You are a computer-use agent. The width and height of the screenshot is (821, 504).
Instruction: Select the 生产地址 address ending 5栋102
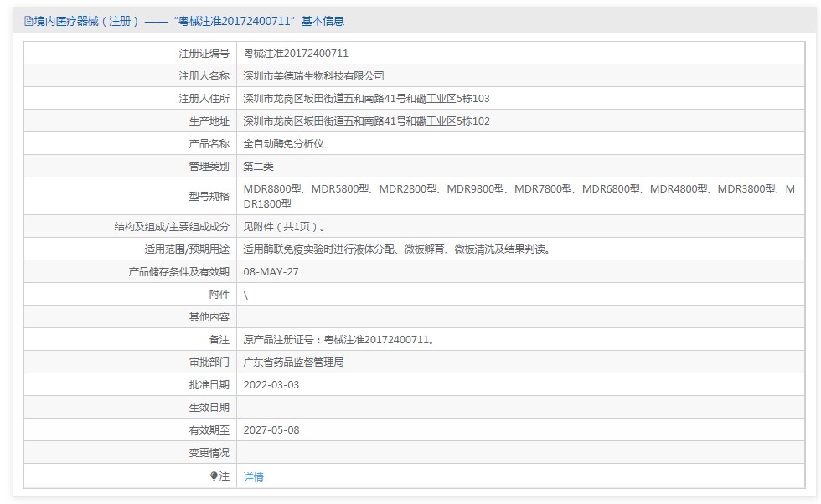367,121
